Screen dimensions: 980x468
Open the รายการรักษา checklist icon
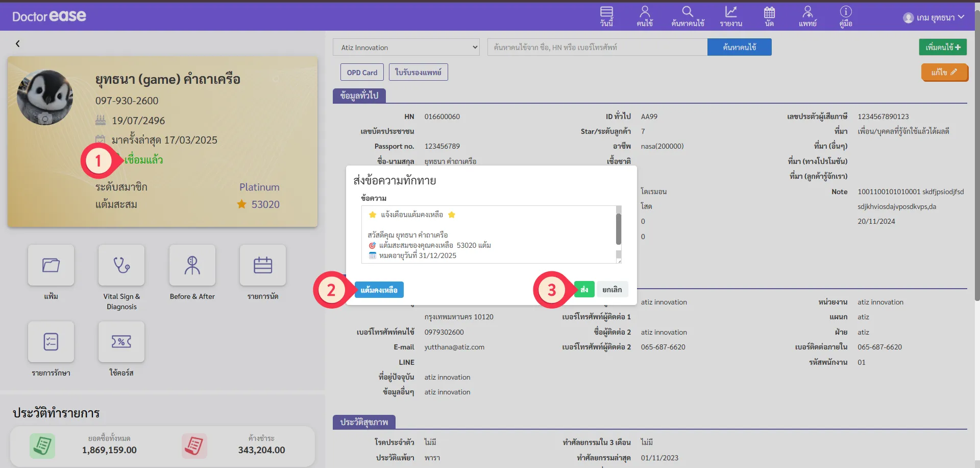51,342
